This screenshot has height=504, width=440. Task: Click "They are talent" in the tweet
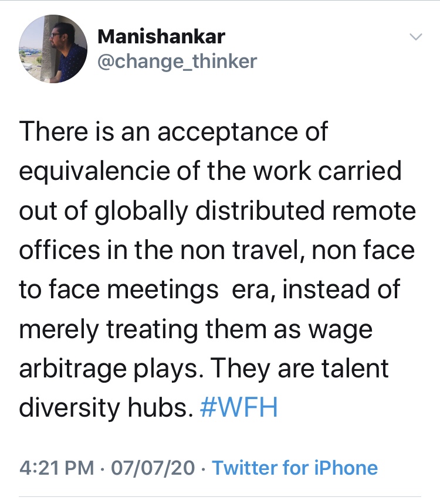pyautogui.click(x=299, y=369)
